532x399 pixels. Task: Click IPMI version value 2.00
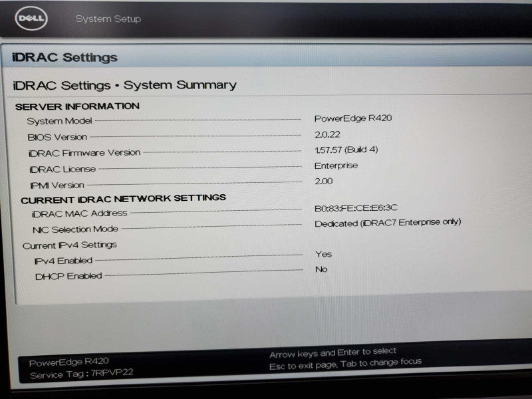coord(323,181)
